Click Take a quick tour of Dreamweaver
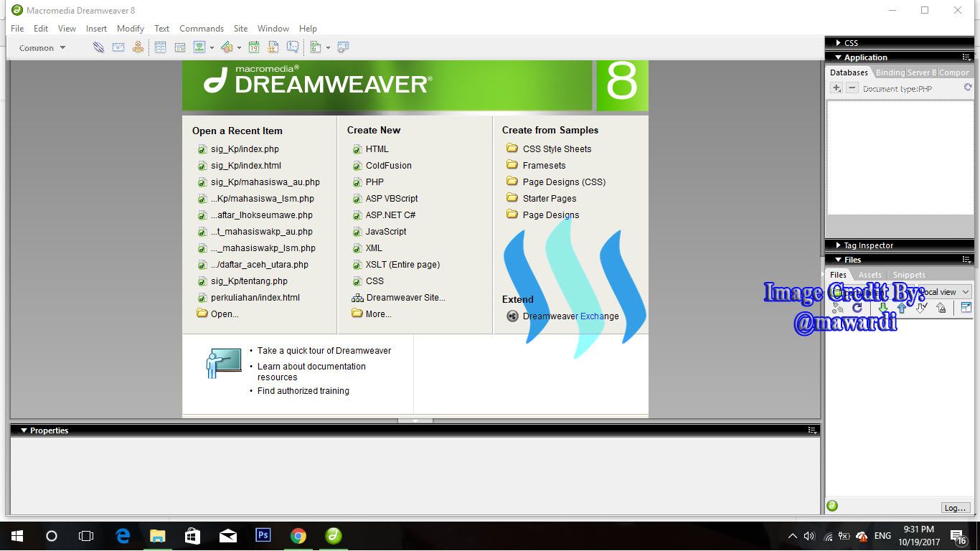The width and height of the screenshot is (980, 551). pyautogui.click(x=324, y=351)
